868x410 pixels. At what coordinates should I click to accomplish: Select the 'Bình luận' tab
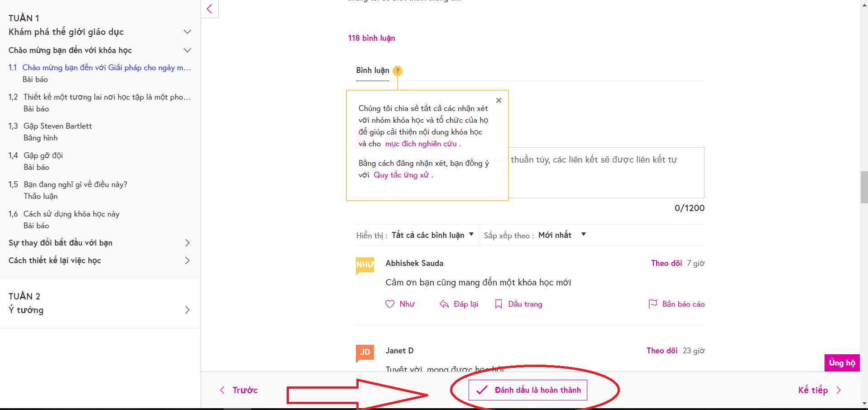click(x=372, y=70)
